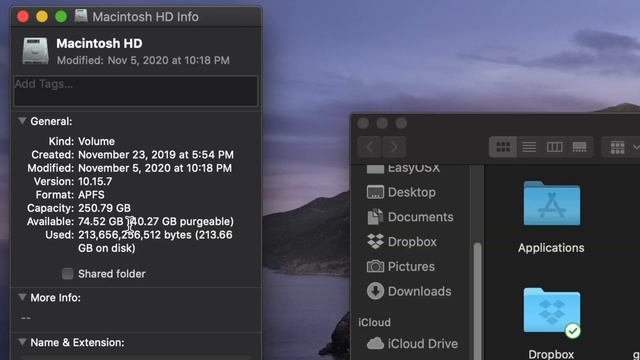640x360 pixels.
Task: Click the small drive icon in Info title bar
Action: (x=81, y=16)
